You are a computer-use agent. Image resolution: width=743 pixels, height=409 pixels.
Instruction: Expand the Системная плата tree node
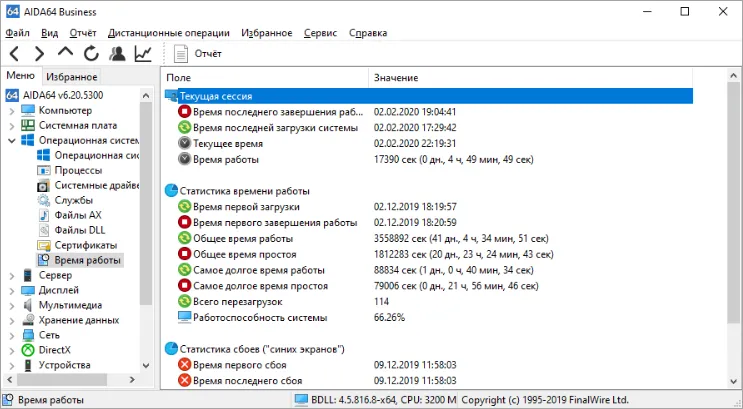coord(12,126)
